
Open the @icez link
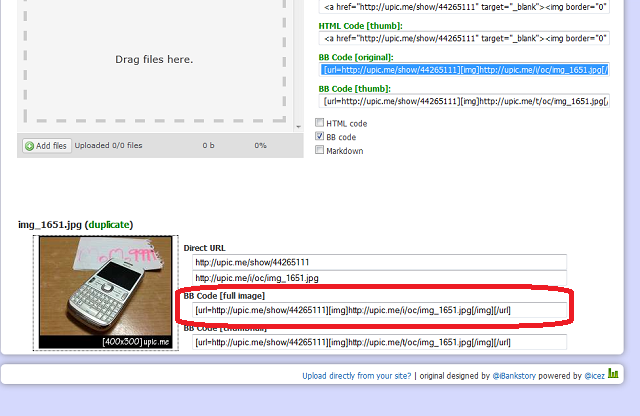point(594,376)
